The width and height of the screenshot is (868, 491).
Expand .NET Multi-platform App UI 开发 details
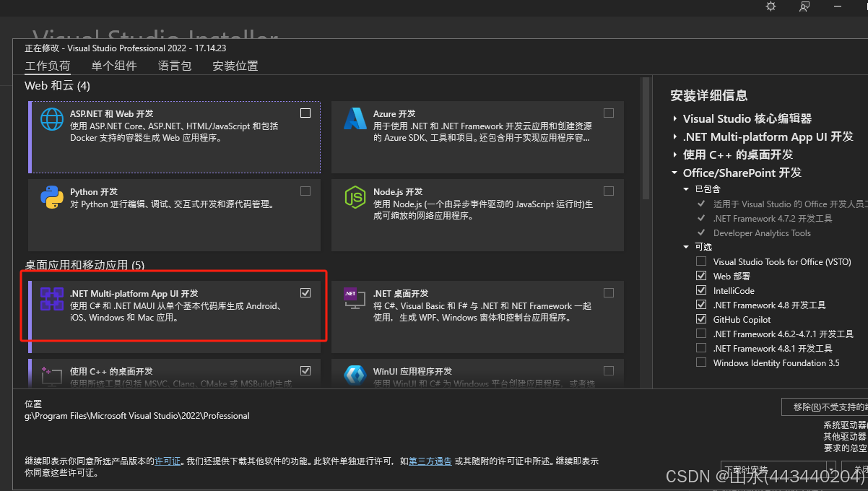[x=674, y=137]
